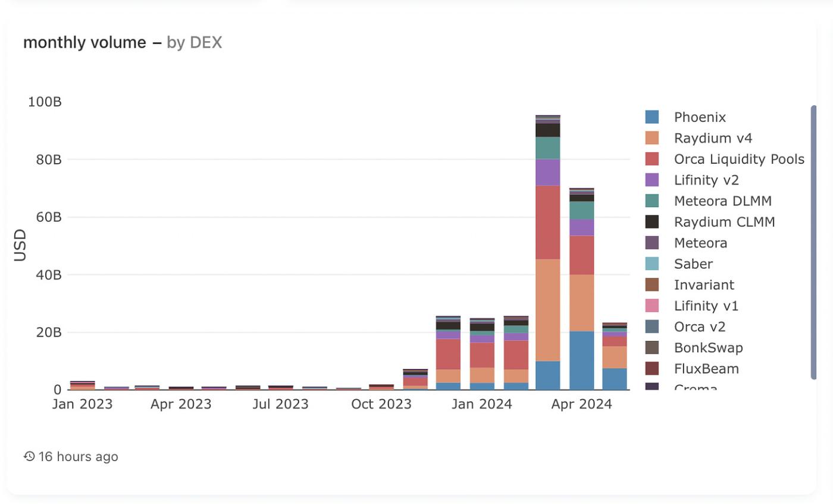Click the Phoenix blue legend swatch
This screenshot has height=504, width=833.
652,117
